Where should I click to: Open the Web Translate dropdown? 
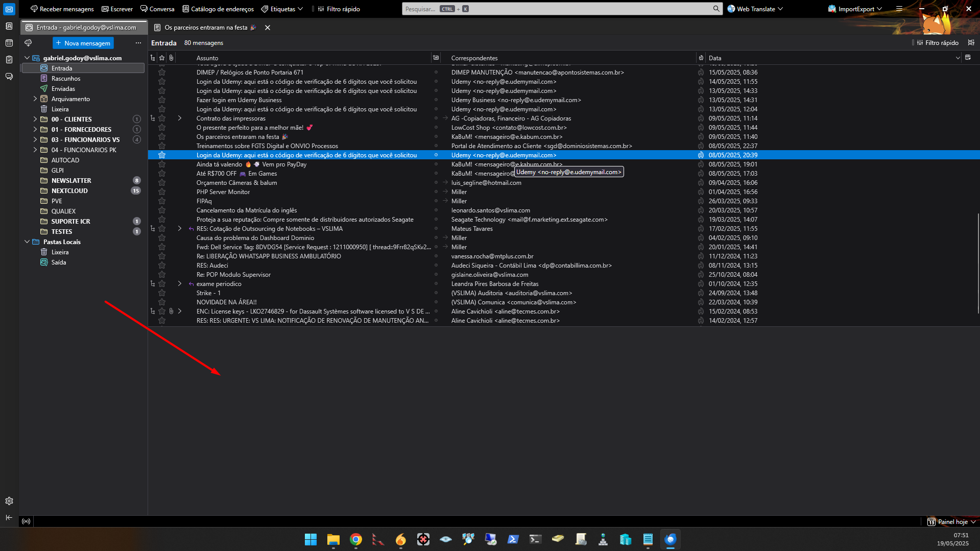click(x=755, y=9)
